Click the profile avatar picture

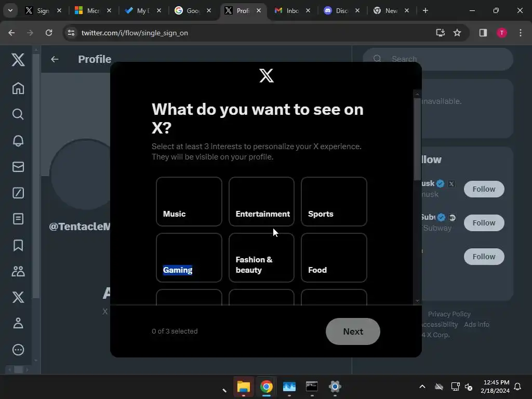pos(81,175)
